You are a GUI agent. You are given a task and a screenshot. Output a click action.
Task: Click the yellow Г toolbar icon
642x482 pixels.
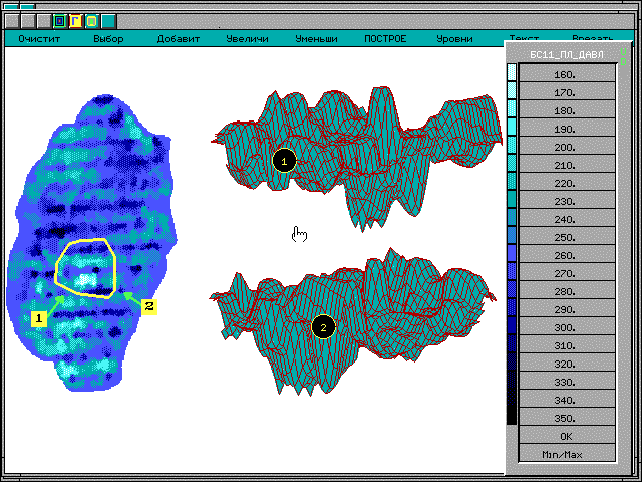pyautogui.click(x=75, y=20)
